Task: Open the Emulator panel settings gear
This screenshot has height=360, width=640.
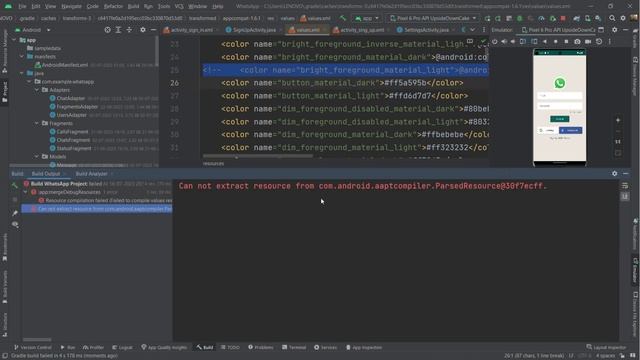Action: point(614,30)
